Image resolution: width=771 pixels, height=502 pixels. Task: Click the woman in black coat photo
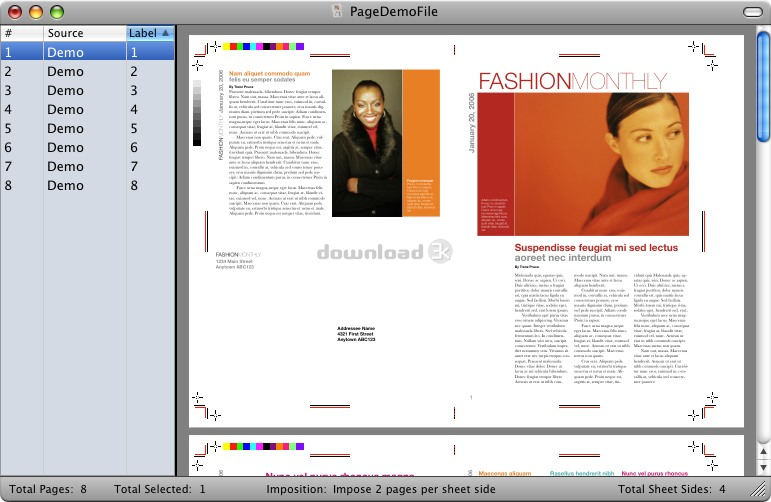(367, 143)
